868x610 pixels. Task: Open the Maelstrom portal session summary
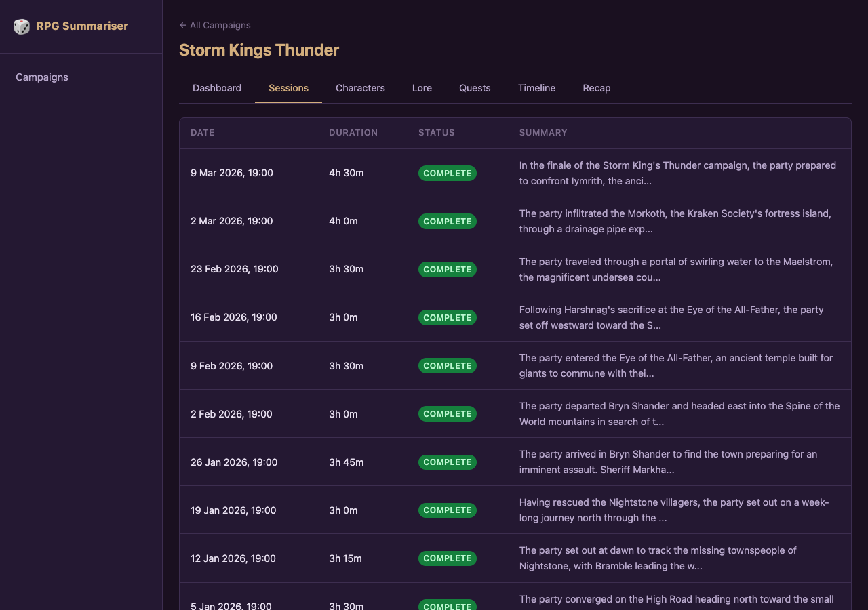click(x=676, y=269)
